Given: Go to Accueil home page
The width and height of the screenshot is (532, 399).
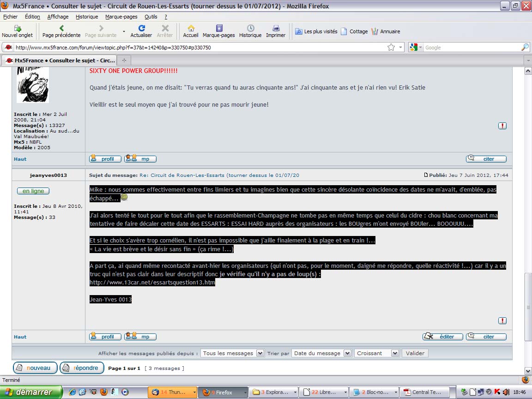Looking at the screenshot, I should (x=191, y=31).
